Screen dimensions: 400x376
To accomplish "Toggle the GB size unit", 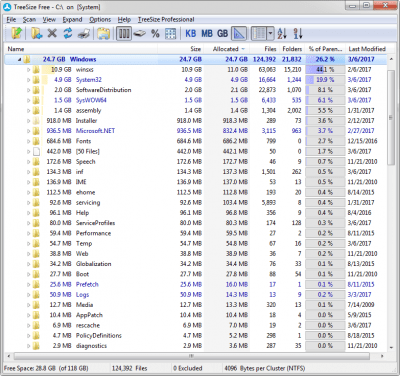I will pyautogui.click(x=222, y=34).
